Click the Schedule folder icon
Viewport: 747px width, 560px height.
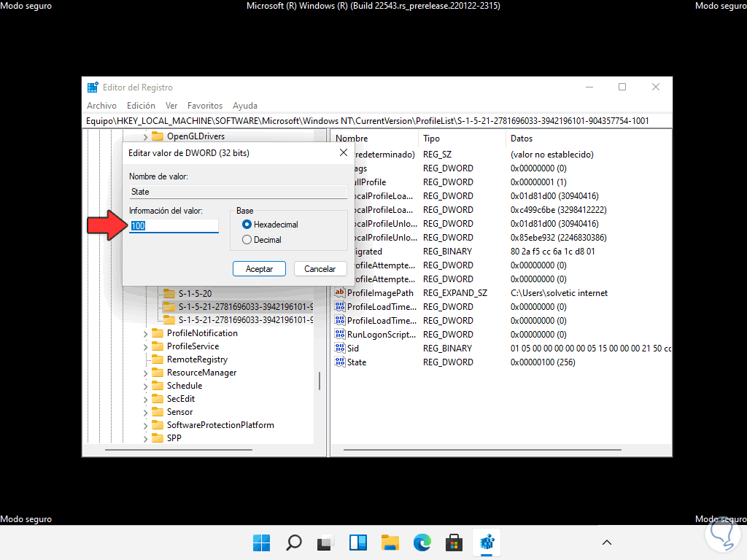point(158,385)
